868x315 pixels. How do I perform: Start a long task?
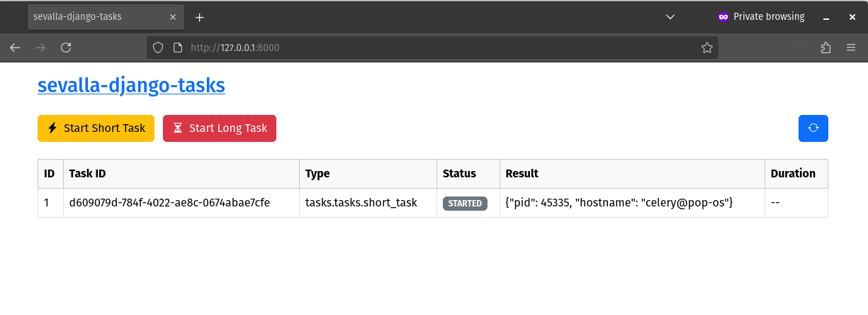click(220, 128)
